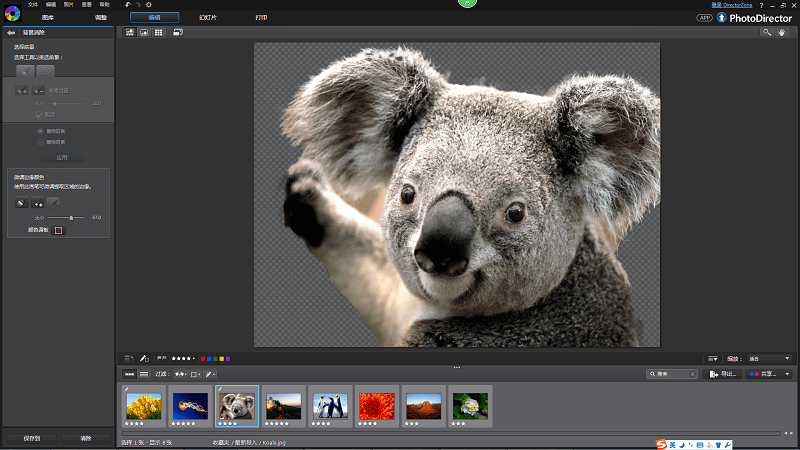Select the hand pan tool

coord(783,33)
